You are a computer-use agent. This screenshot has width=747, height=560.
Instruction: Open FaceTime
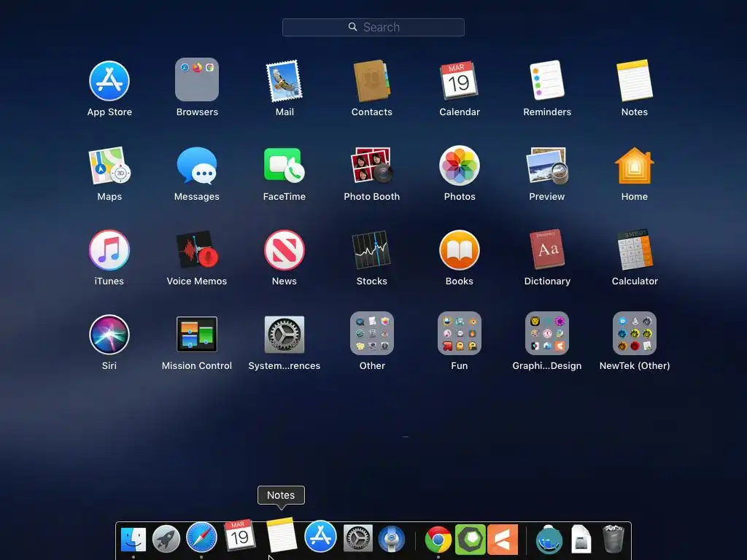pyautogui.click(x=285, y=166)
